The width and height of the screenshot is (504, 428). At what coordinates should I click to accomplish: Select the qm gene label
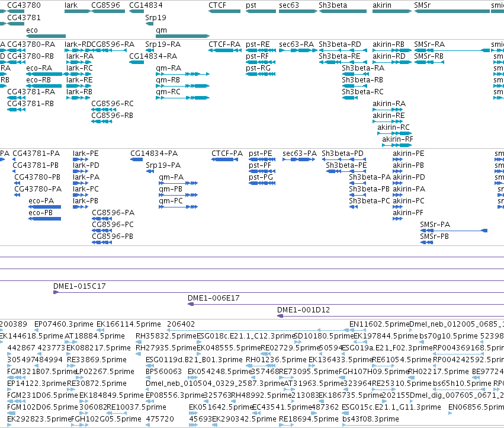click(161, 30)
